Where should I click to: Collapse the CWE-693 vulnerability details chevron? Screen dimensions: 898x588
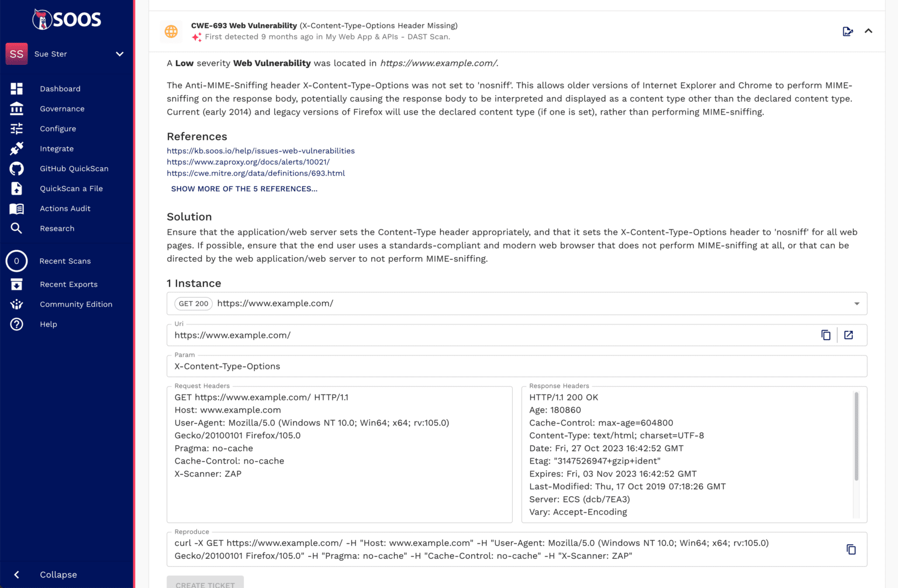(x=869, y=31)
